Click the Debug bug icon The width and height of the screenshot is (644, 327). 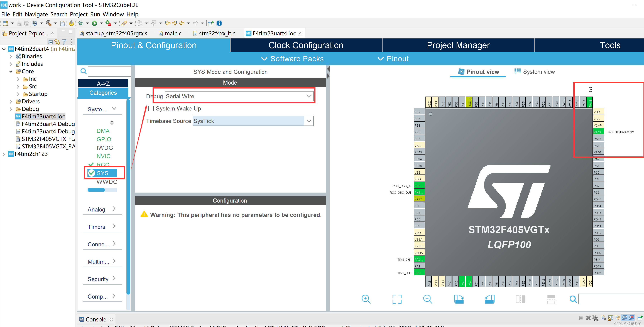80,23
